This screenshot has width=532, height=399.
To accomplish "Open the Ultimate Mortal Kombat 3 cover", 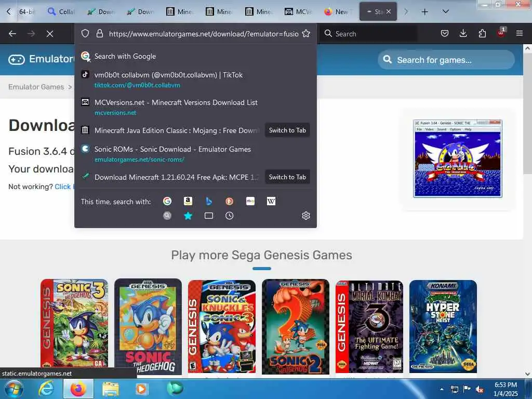I will pyautogui.click(x=369, y=326).
